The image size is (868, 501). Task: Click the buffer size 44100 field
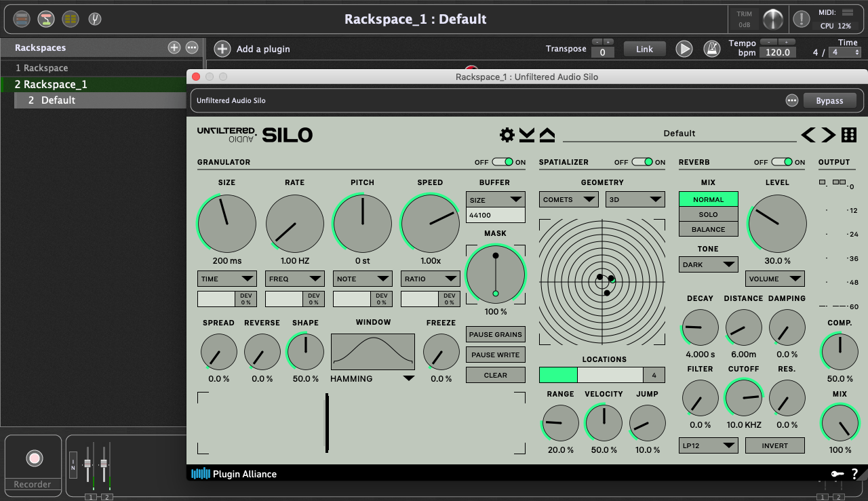496,216
